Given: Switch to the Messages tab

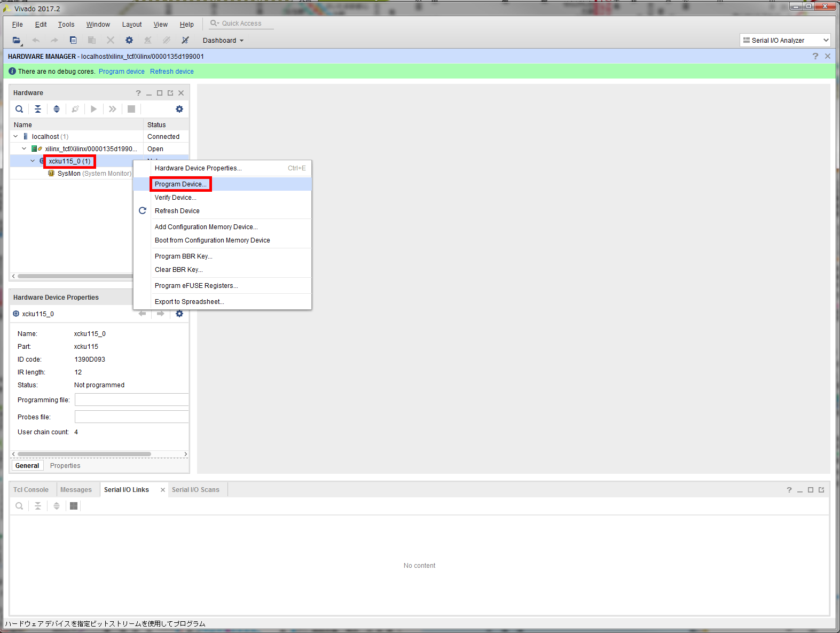Looking at the screenshot, I should [76, 490].
